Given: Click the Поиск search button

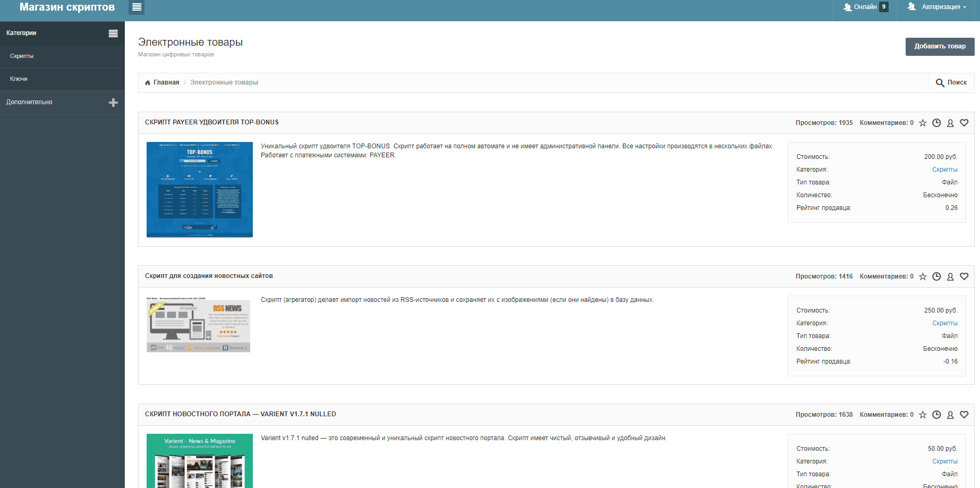Looking at the screenshot, I should click(x=951, y=83).
